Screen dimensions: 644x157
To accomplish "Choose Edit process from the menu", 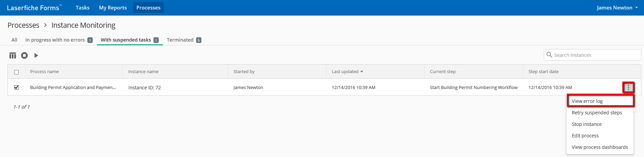I will pos(585,136).
